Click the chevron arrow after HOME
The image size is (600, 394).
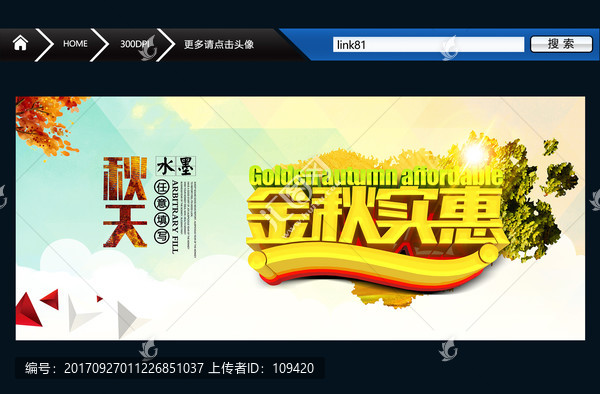tap(100, 44)
